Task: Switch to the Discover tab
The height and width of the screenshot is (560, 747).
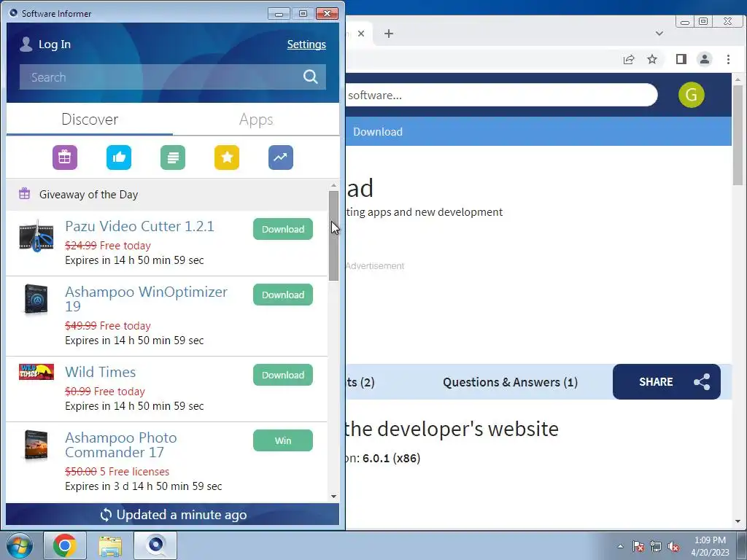Action: (x=90, y=119)
